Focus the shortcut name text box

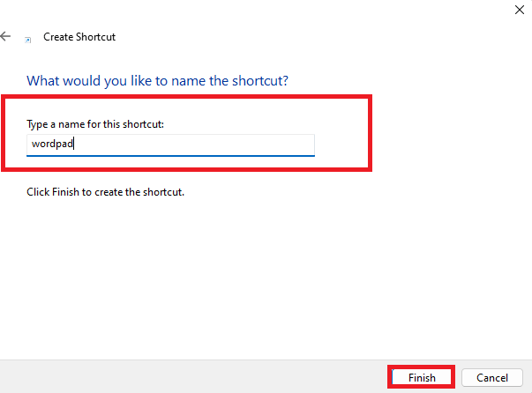click(x=170, y=145)
